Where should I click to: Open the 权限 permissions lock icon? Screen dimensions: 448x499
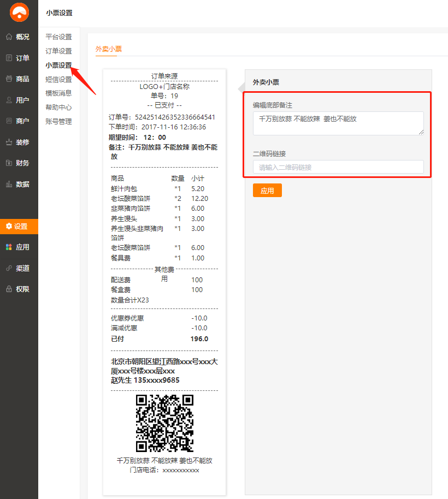9,289
